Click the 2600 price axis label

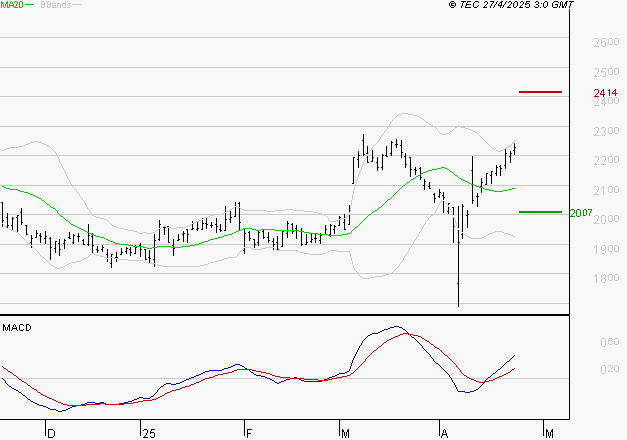click(x=606, y=42)
